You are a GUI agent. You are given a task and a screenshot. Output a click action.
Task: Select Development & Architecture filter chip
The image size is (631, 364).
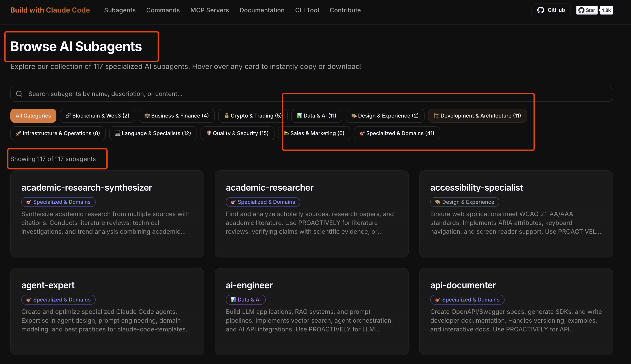(477, 116)
